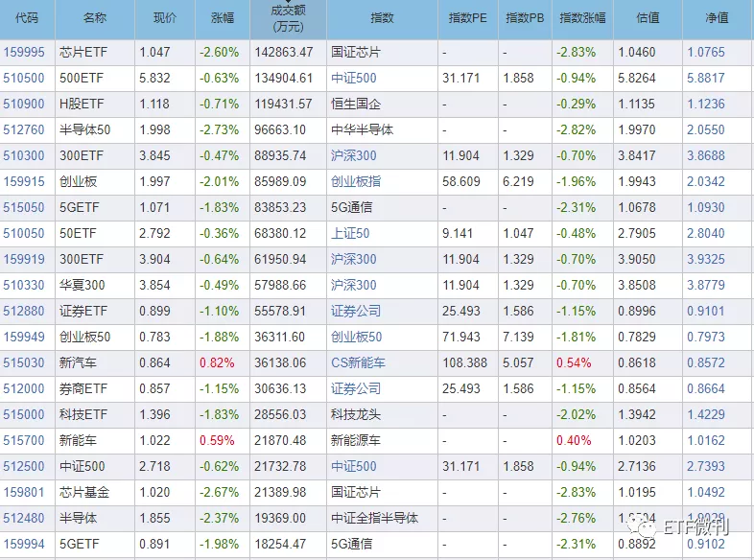
Task: Sort by the 指数涨幅 column header
Action: point(583,18)
